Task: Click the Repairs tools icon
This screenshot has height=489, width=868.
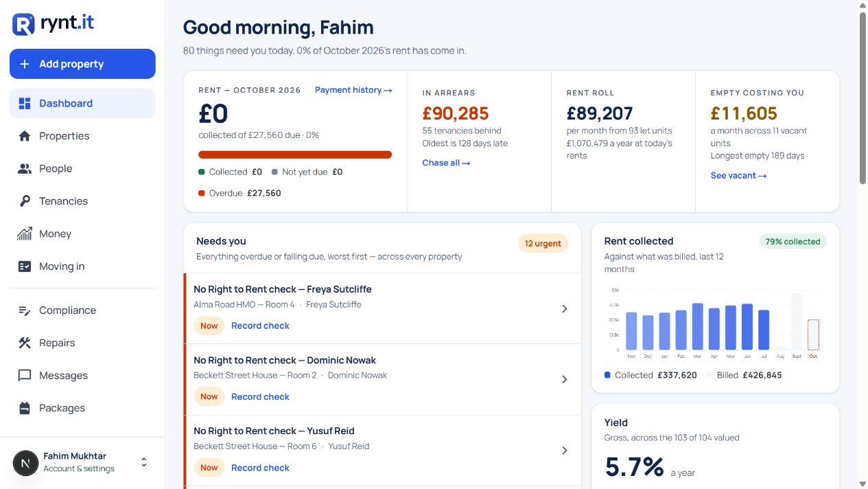Action: click(25, 343)
